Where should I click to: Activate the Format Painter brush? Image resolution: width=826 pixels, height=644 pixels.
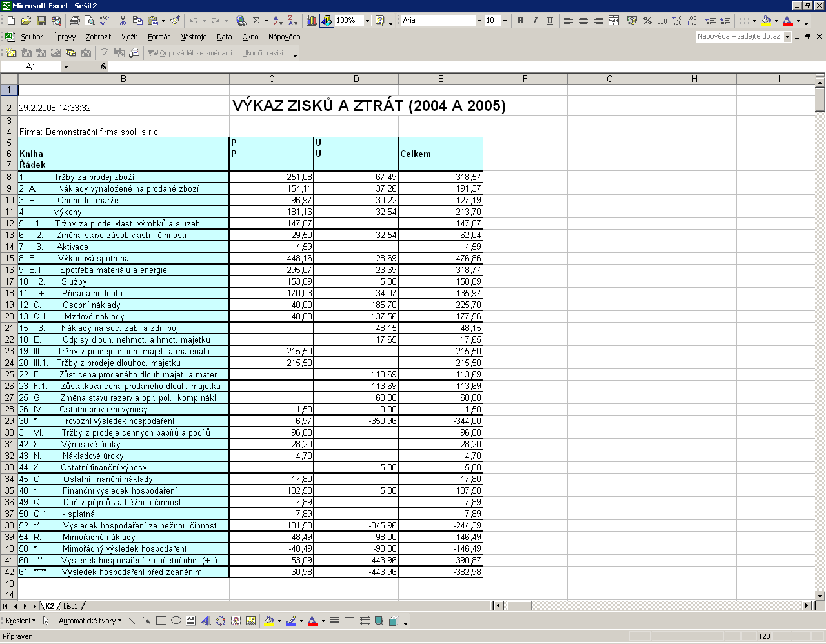(x=175, y=21)
